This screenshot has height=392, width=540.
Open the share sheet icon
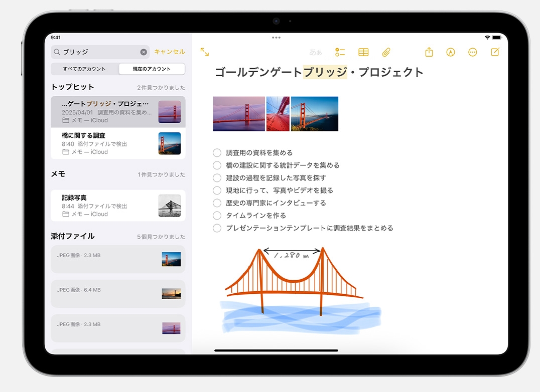tap(429, 52)
